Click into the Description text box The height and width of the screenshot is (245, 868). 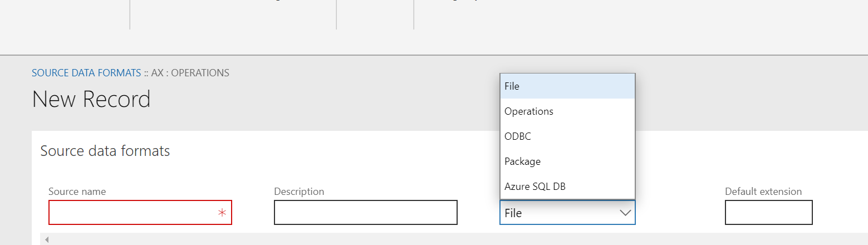click(366, 213)
